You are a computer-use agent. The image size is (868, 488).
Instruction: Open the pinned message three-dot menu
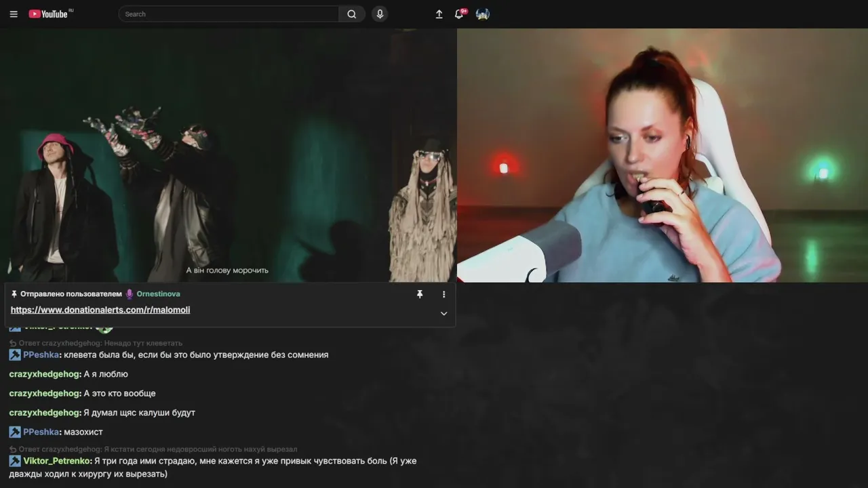tap(444, 294)
